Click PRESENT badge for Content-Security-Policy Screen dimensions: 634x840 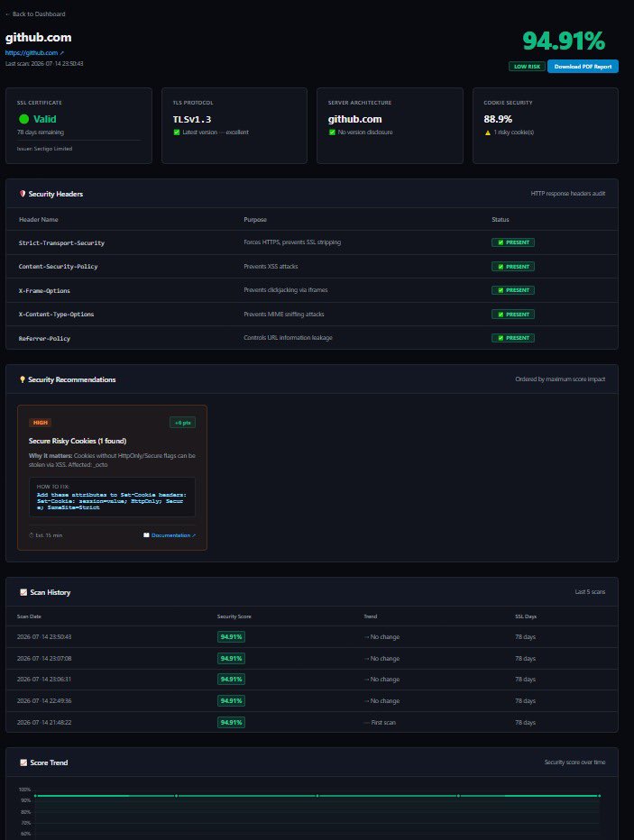pyautogui.click(x=513, y=266)
